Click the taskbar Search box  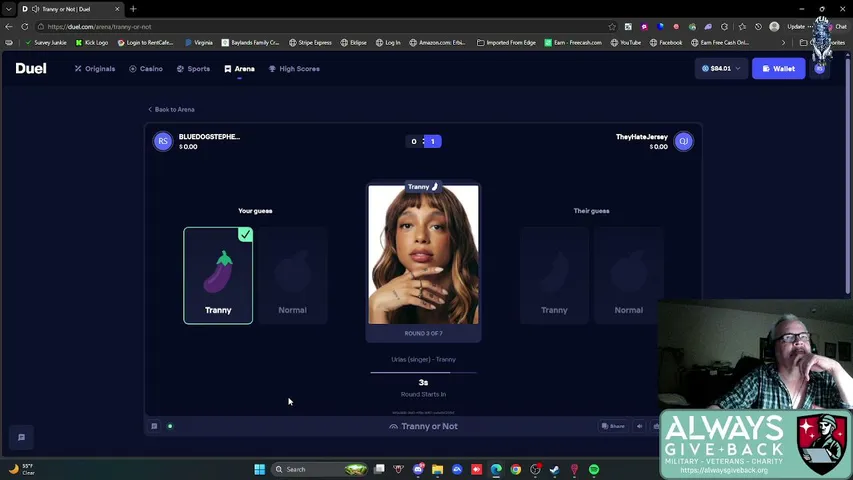(x=319, y=469)
